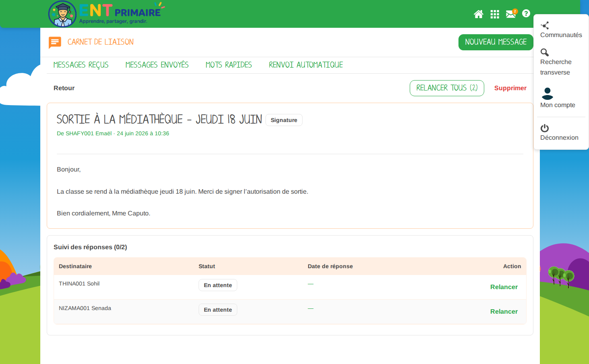Click En attente status for THINA001 Sohil
Image resolution: width=589 pixels, height=364 pixels.
tap(218, 285)
